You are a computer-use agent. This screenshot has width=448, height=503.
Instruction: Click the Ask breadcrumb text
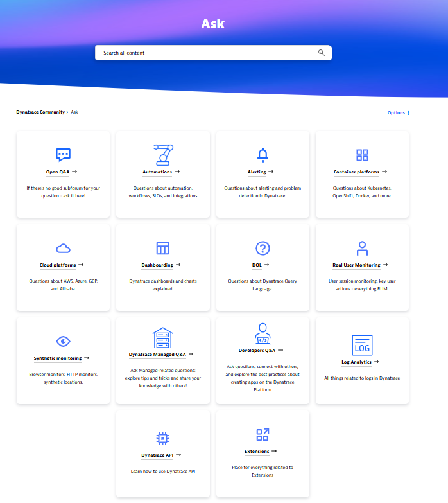pos(74,112)
